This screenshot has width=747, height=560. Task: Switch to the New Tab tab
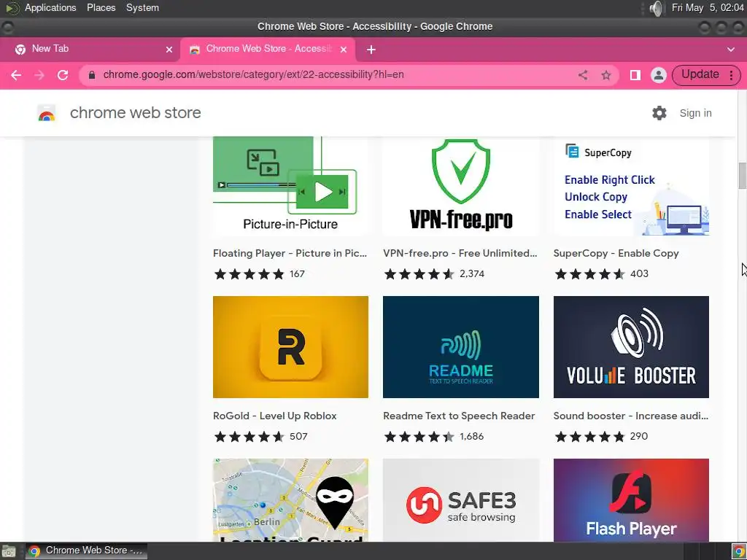(90, 49)
